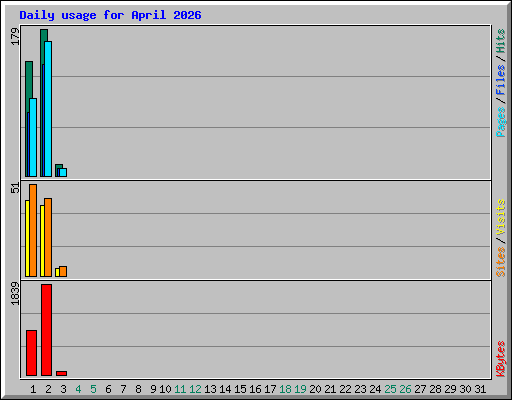Click day 31 on the x-axis
Image resolution: width=512 pixels, height=400 pixels.
click(x=480, y=389)
